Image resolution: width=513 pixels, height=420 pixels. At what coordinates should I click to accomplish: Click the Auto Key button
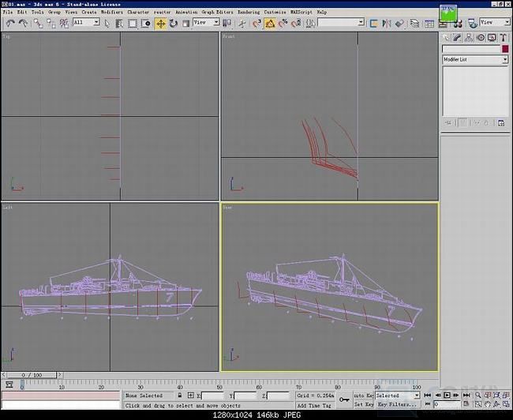tap(363, 396)
